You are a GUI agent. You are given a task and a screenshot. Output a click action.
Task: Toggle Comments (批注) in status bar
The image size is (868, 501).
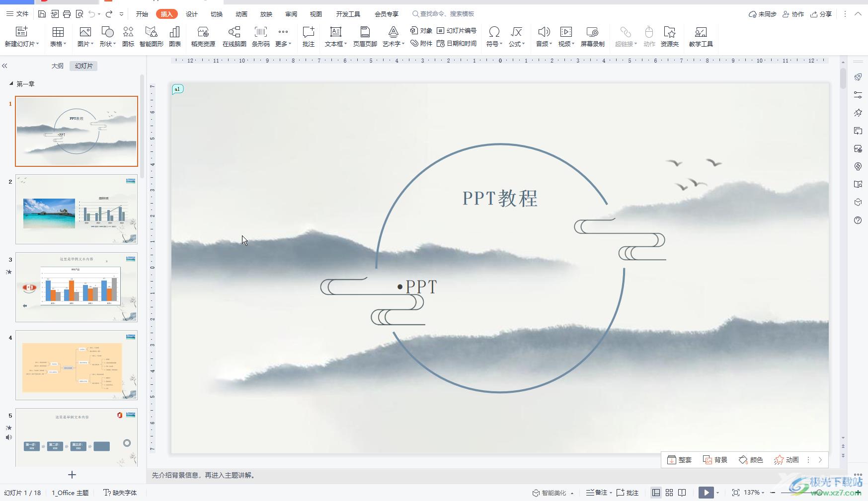628,493
